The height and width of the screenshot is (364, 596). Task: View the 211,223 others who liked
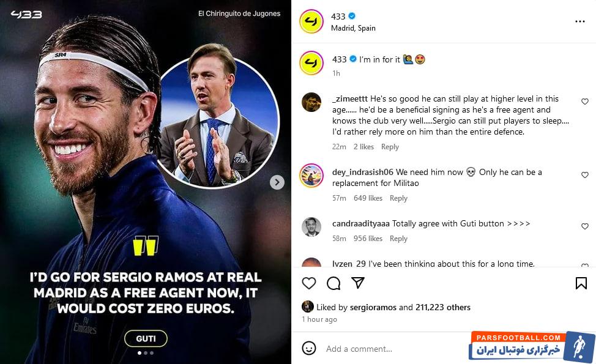click(443, 307)
